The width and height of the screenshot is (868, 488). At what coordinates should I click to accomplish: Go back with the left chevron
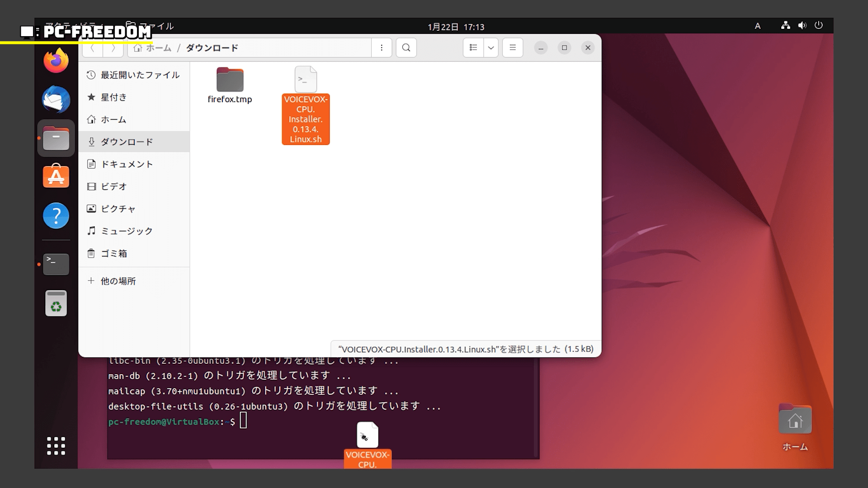[x=93, y=48]
